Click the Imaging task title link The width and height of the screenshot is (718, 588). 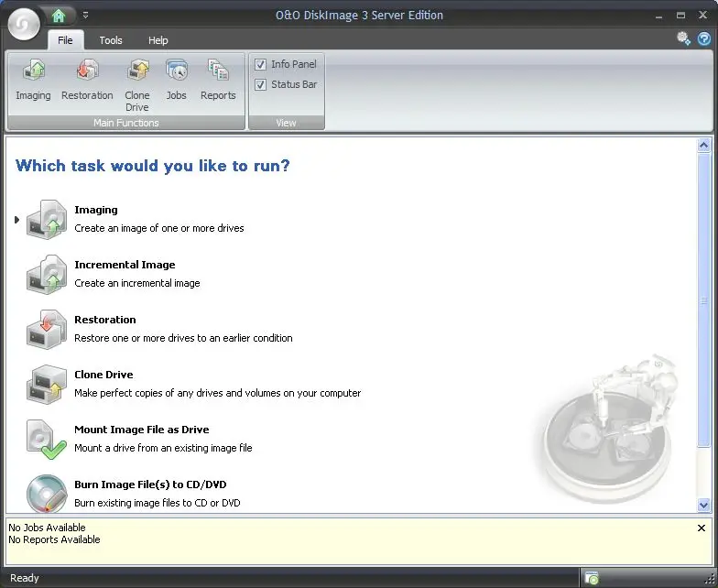tap(96, 210)
